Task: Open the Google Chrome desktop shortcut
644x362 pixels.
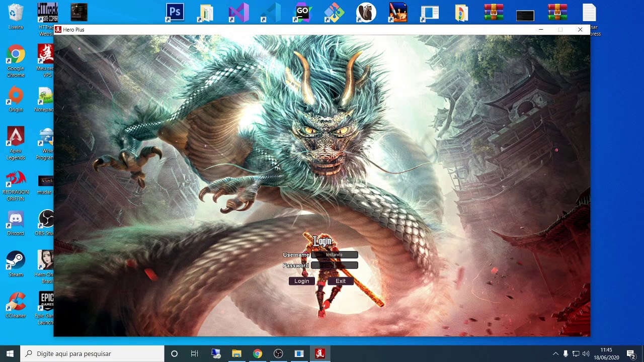Action: 16,61
